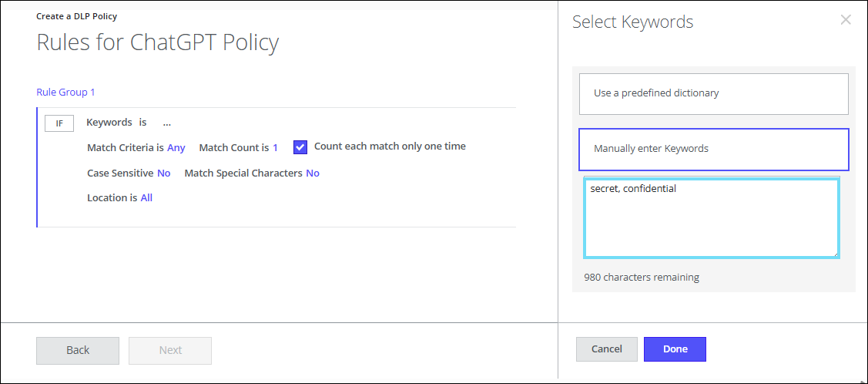
Task: Cancel keyword selection
Action: coord(606,349)
